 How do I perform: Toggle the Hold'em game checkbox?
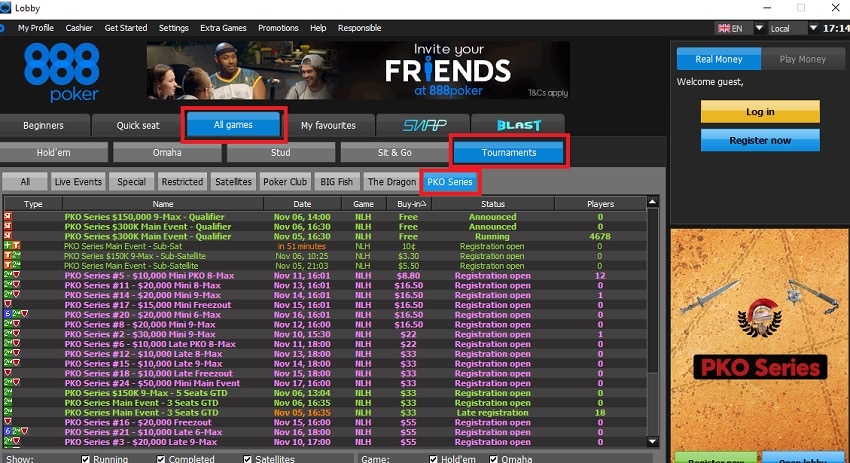pos(433,459)
